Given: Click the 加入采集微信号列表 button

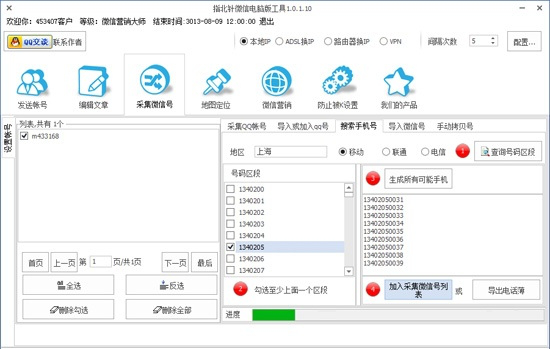Looking at the screenshot, I should click(x=418, y=290).
